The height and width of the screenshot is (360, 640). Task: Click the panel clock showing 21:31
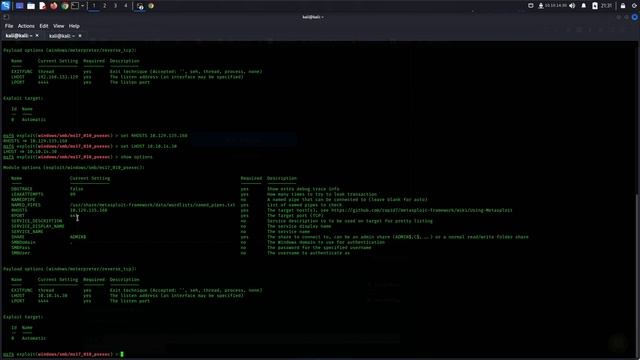coord(607,6)
